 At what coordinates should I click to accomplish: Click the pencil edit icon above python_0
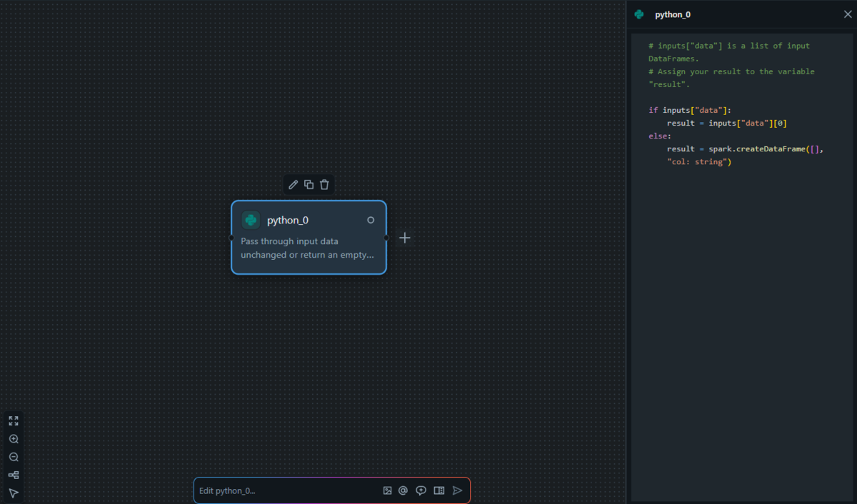(x=293, y=185)
